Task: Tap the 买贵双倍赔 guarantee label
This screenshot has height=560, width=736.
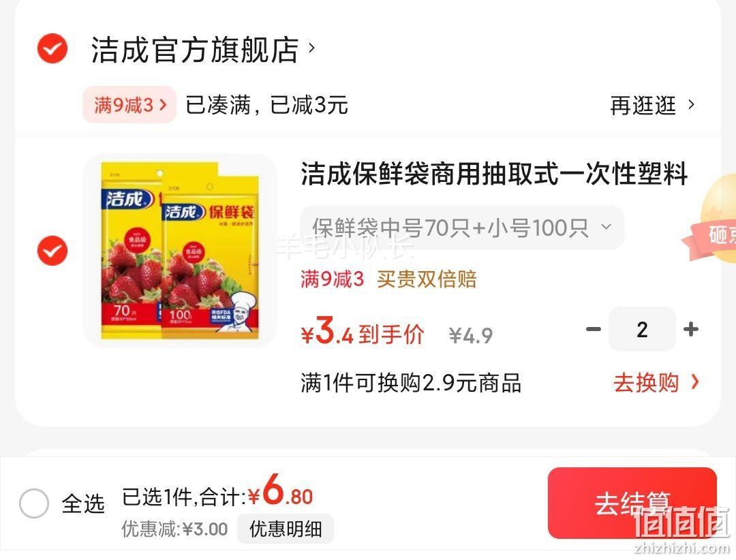Action: [x=427, y=279]
